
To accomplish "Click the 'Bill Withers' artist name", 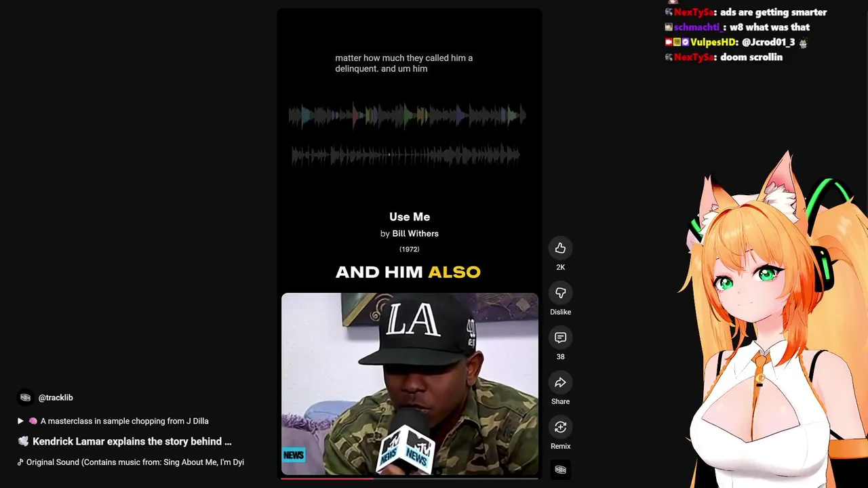I will [415, 233].
